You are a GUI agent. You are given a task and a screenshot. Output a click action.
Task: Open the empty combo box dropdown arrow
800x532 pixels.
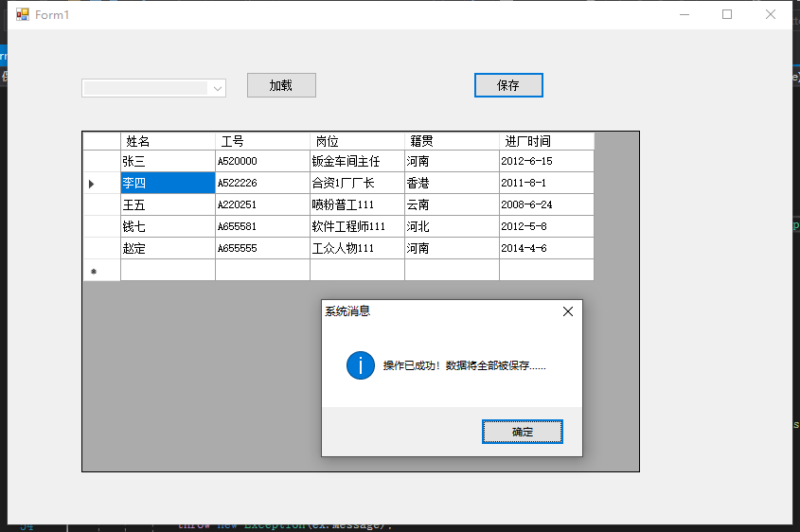click(218, 88)
